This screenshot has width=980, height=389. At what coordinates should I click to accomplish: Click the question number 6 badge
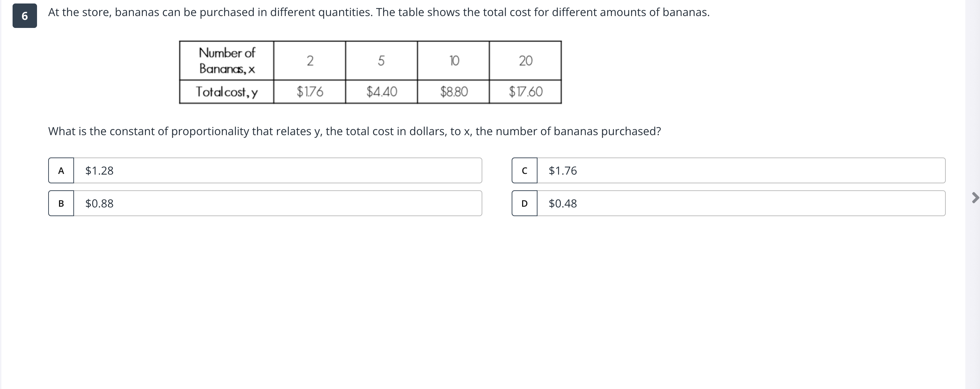pos(25,16)
